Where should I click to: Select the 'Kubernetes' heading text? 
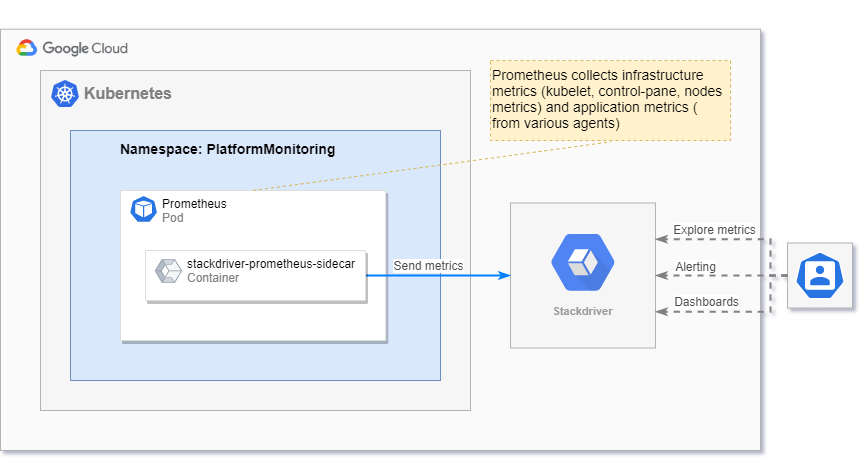click(127, 94)
